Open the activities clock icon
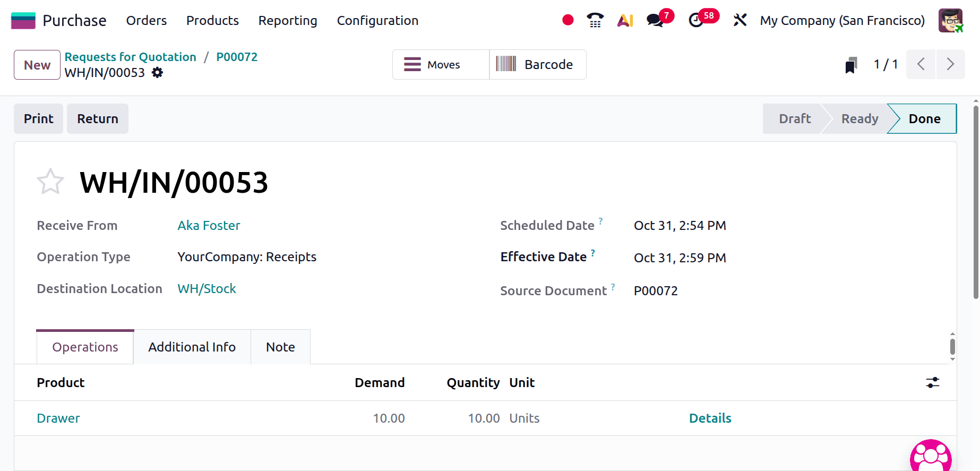This screenshot has width=980, height=471. [x=696, y=20]
